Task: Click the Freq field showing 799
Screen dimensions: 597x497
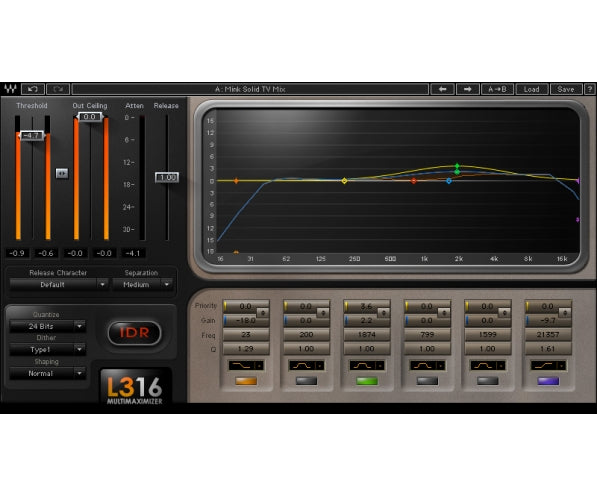Action: [427, 335]
